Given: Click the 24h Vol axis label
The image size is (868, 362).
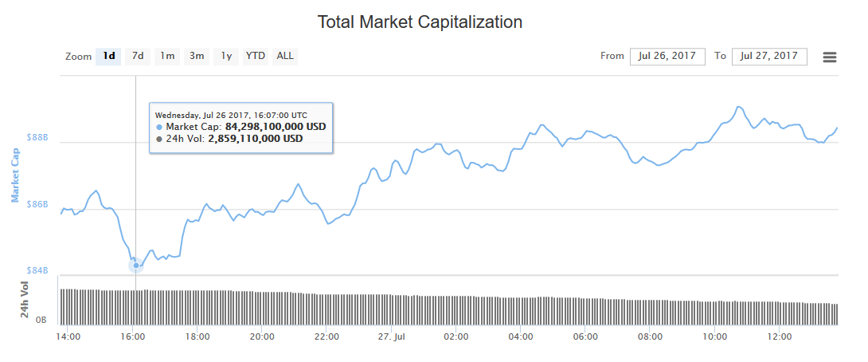Looking at the screenshot, I should click(x=25, y=301).
